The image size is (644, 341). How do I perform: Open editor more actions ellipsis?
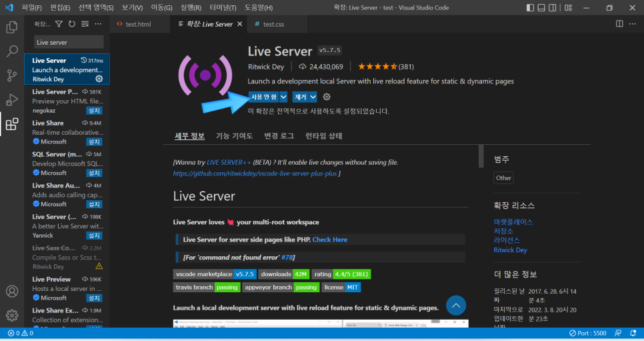point(633,24)
